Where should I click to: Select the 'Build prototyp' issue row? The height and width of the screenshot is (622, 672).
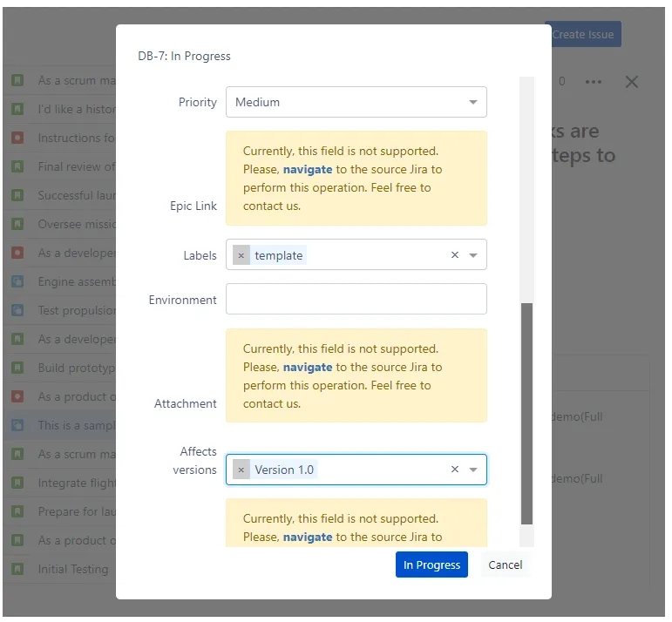coord(60,368)
